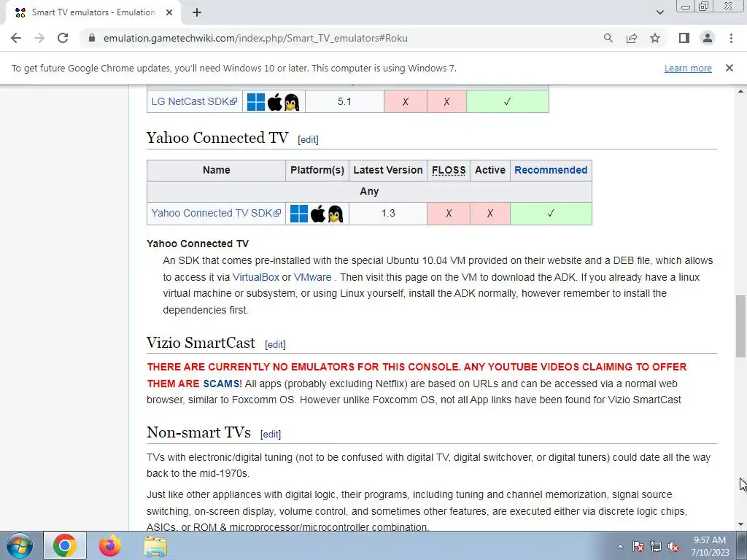Click the Linux penguin icon in the LG NetCast row

292,102
